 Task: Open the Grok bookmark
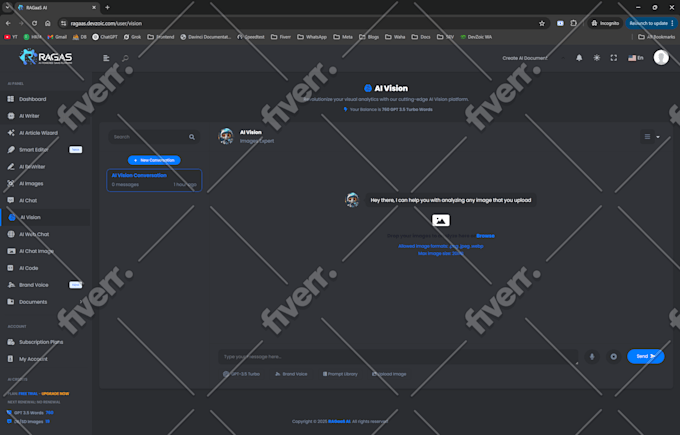tap(132, 37)
